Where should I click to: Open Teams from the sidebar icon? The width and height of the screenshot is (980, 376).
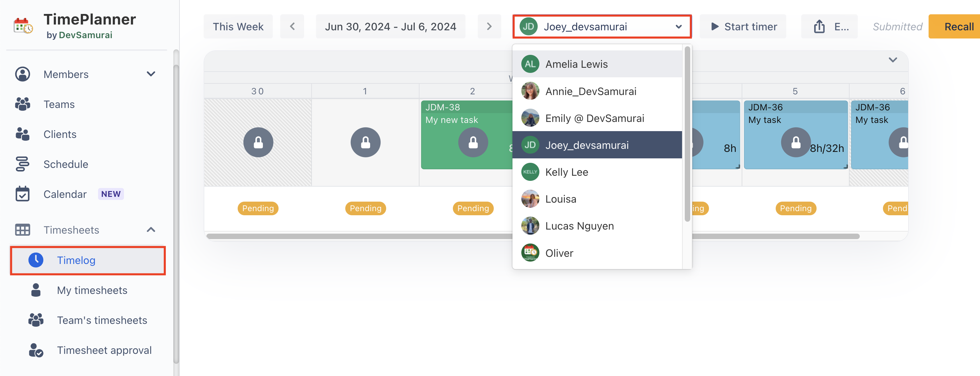[x=22, y=104]
